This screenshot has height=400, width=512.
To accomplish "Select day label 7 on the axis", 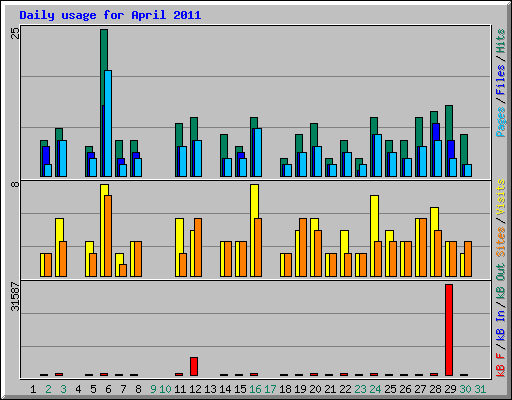I will [123, 389].
